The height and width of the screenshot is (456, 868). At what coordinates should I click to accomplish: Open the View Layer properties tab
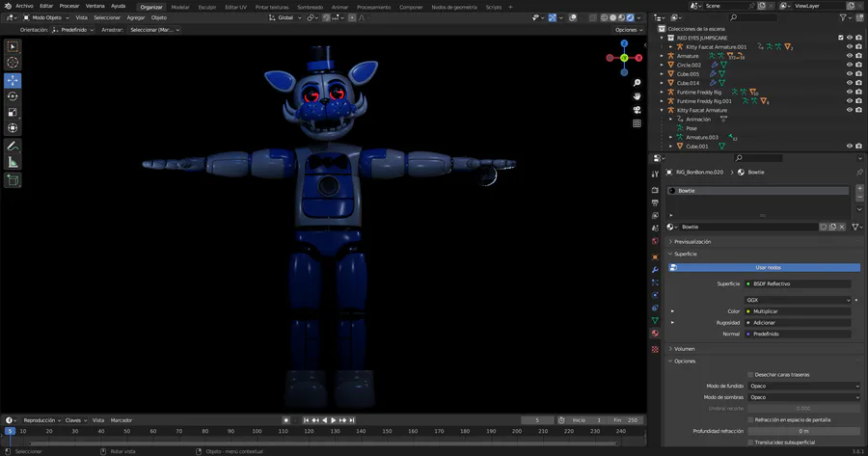pos(655,215)
